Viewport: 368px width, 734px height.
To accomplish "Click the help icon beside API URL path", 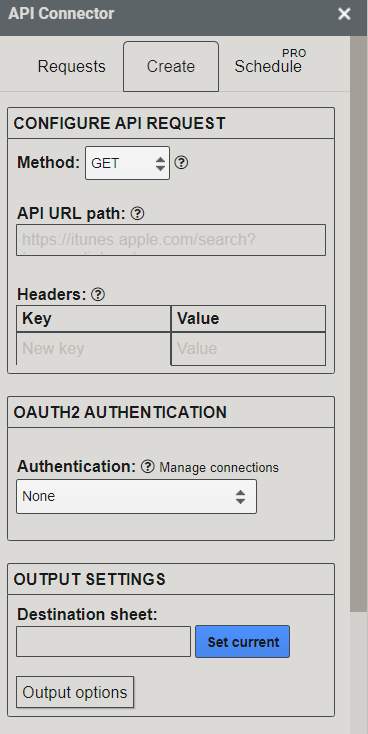I will point(137,213).
